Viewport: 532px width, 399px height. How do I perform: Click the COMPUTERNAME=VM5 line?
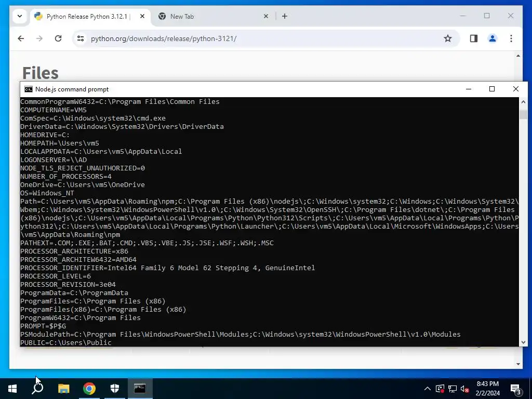(54, 110)
